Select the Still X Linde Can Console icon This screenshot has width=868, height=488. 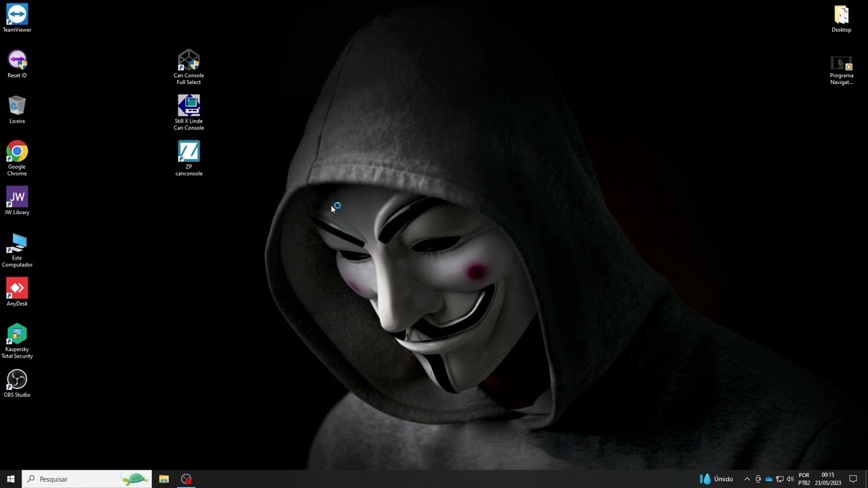(189, 113)
